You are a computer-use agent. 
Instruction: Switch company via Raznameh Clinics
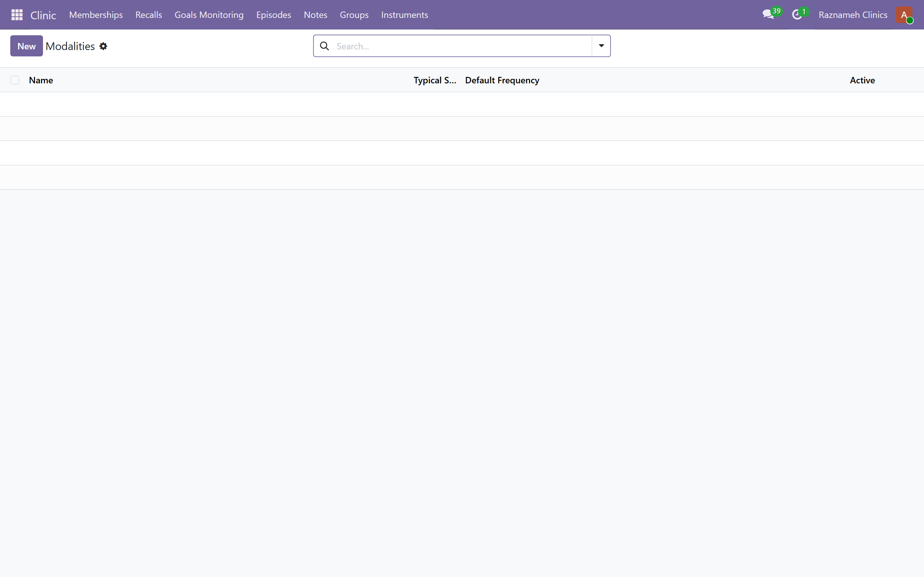point(852,15)
